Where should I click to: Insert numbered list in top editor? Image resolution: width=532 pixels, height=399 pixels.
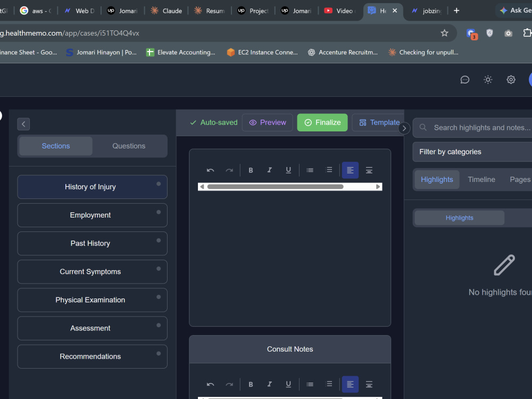329,170
